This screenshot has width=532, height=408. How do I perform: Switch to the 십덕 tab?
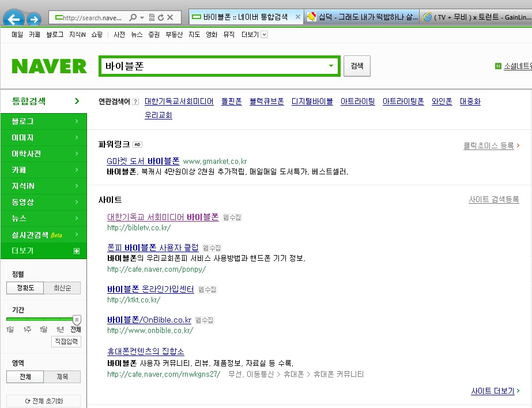point(361,17)
